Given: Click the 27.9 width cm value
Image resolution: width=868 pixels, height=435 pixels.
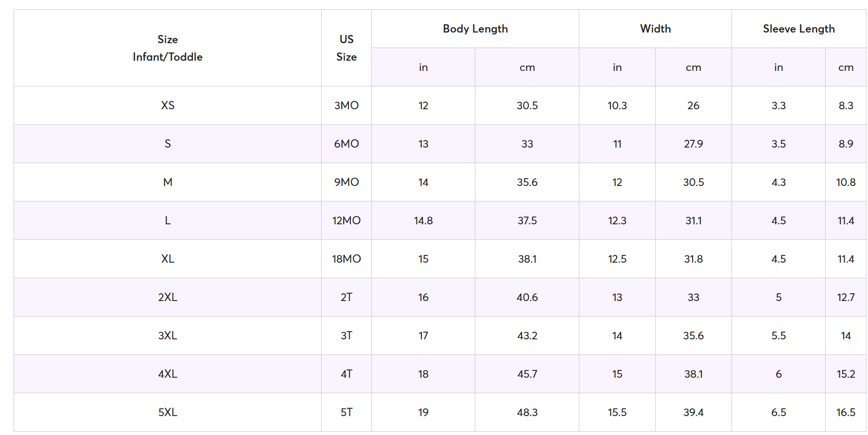Looking at the screenshot, I should (x=693, y=144).
